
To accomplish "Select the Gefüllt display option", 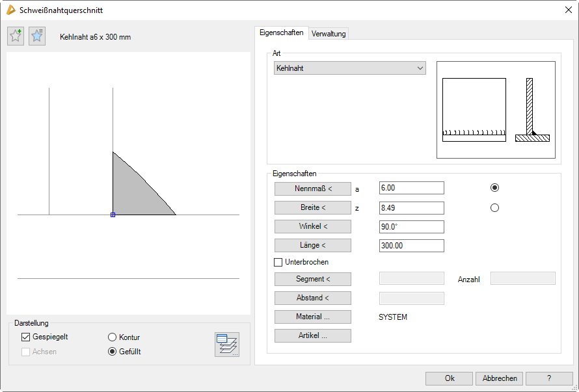I will point(112,352).
